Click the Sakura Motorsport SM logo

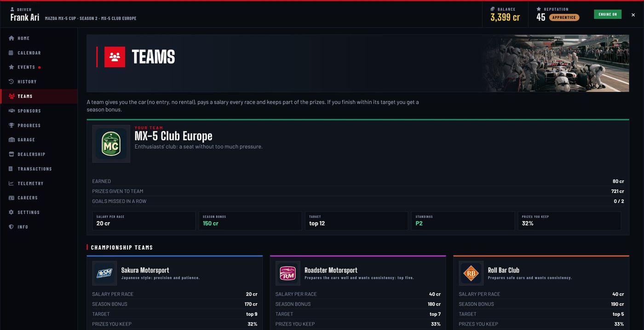point(104,273)
